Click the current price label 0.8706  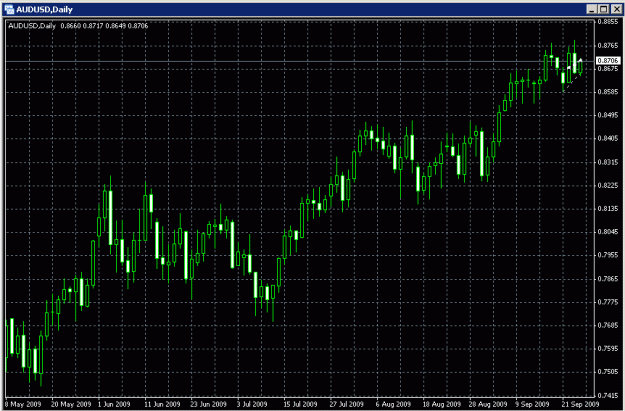[608, 61]
